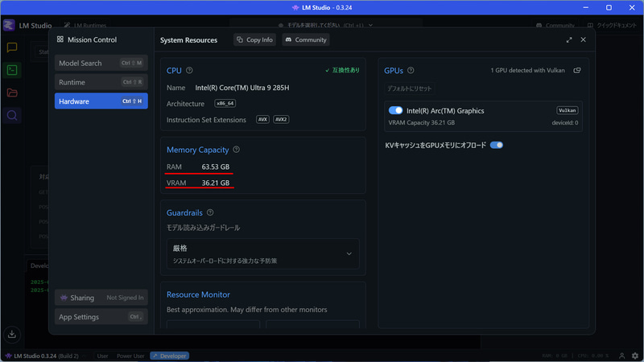Click the Copy Info button
This screenshot has height=362, width=644.
tap(254, 39)
